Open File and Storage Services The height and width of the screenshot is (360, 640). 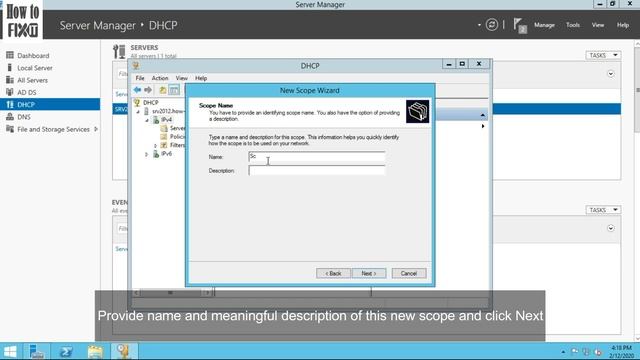point(53,129)
